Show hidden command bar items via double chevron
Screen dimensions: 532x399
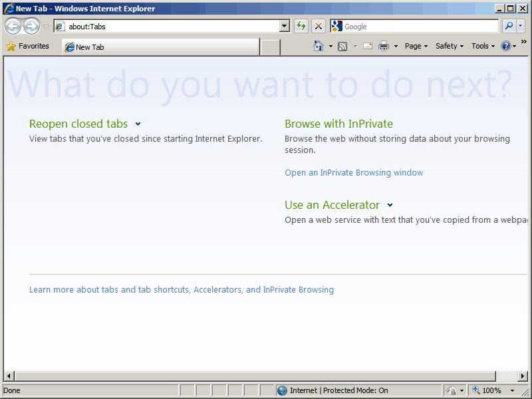pos(524,42)
